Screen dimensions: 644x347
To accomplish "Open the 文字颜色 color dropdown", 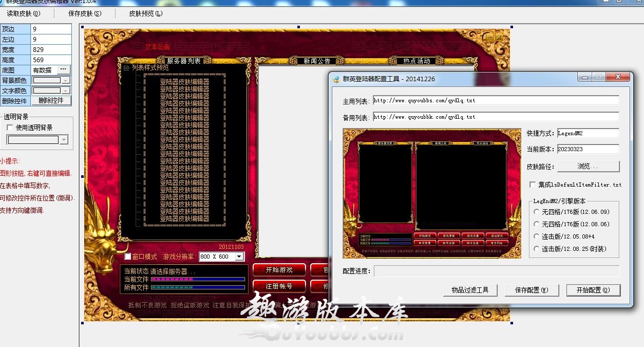I will pyautogui.click(x=65, y=90).
